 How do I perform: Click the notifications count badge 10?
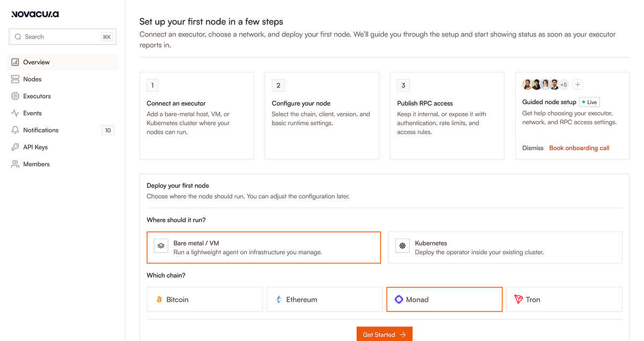click(108, 130)
